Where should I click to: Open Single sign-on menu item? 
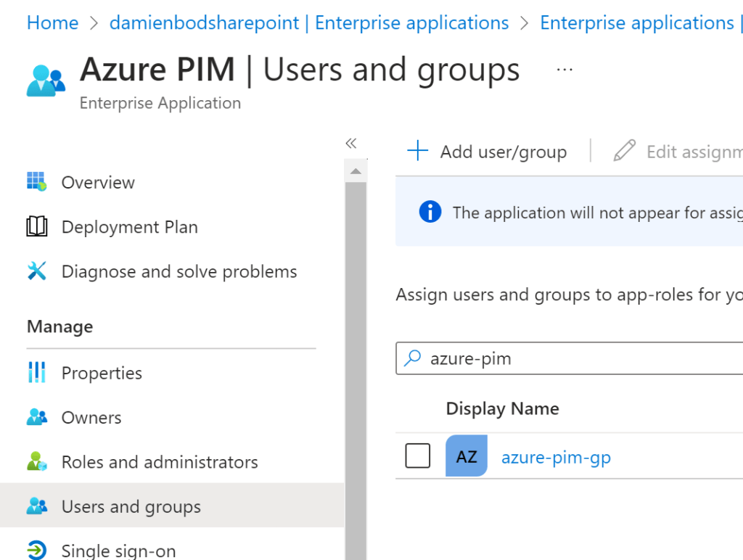pos(118,551)
